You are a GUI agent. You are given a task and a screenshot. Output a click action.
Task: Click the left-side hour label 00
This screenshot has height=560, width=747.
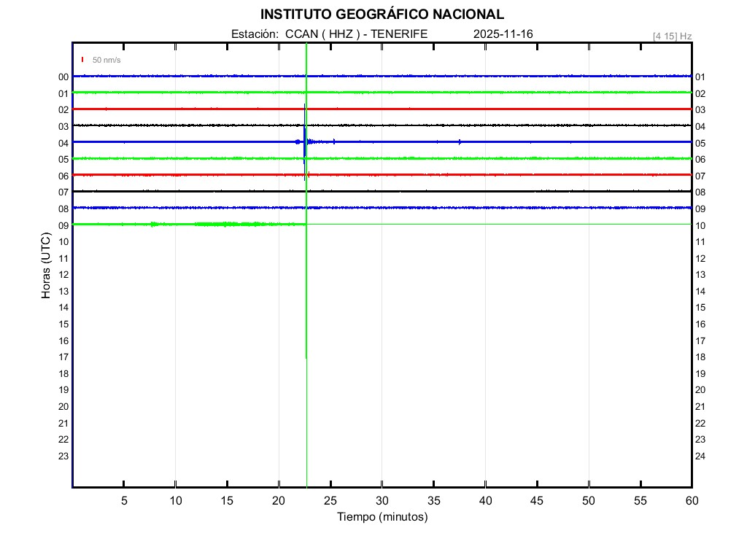click(x=63, y=77)
